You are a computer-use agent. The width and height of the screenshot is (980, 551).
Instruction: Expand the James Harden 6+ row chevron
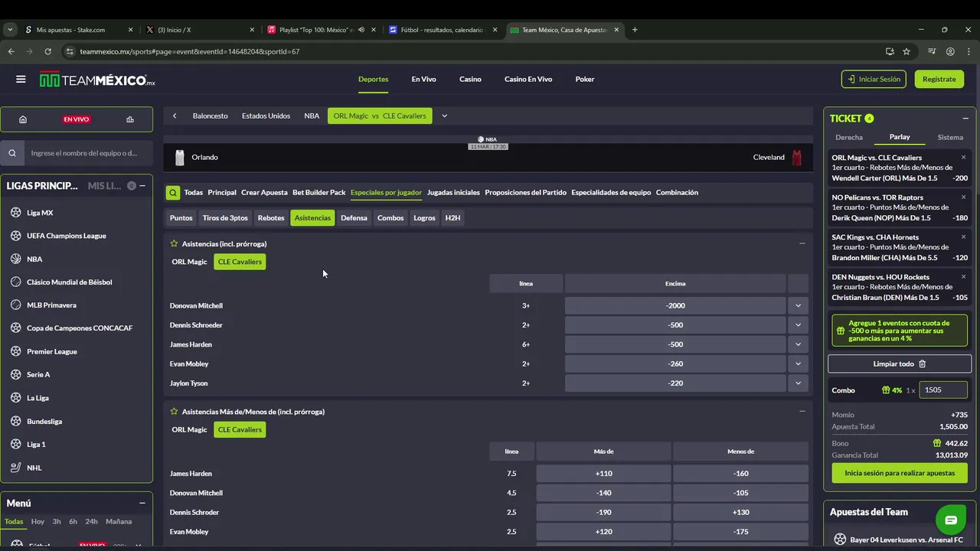[798, 344]
